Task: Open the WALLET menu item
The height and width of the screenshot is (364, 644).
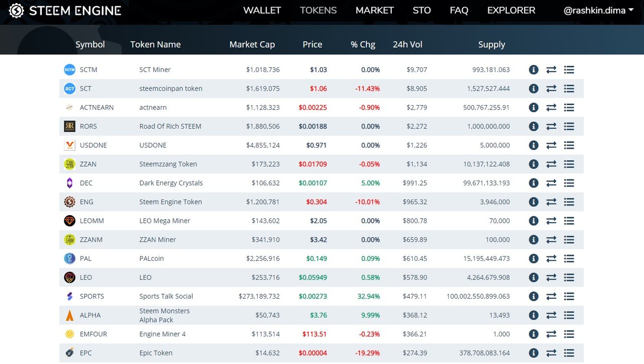Action: click(262, 10)
